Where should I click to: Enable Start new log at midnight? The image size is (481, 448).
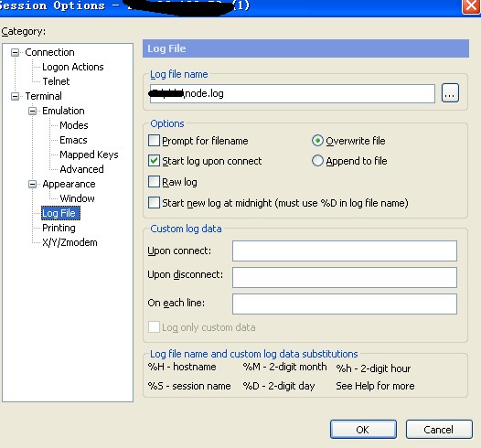pos(154,203)
